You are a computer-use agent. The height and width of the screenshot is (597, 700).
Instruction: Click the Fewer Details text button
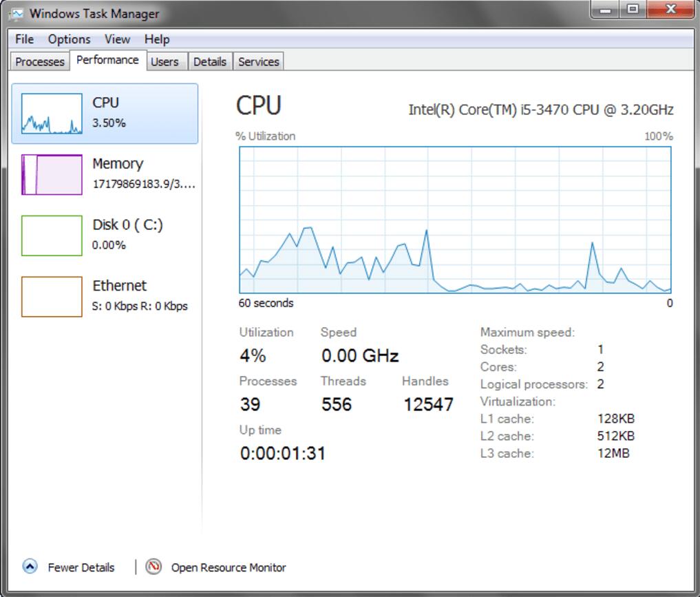81,567
